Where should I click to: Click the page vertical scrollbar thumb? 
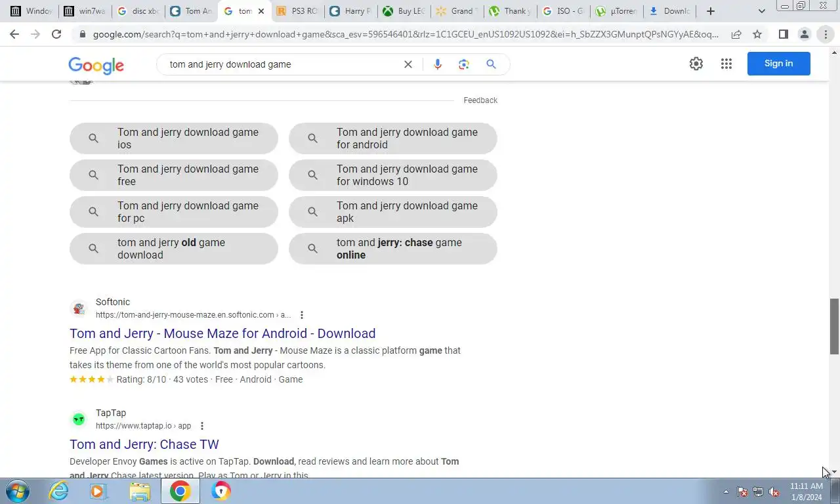click(x=834, y=326)
